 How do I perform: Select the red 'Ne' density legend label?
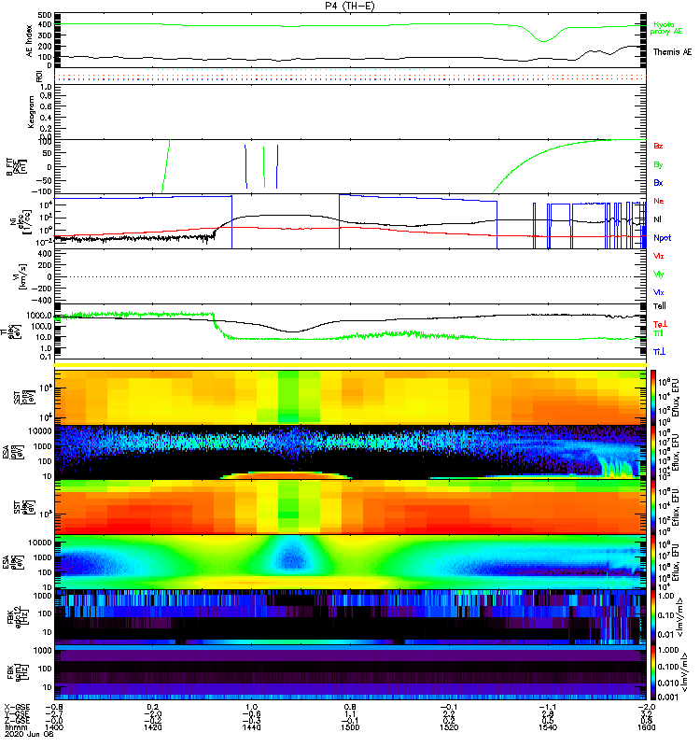click(x=659, y=201)
